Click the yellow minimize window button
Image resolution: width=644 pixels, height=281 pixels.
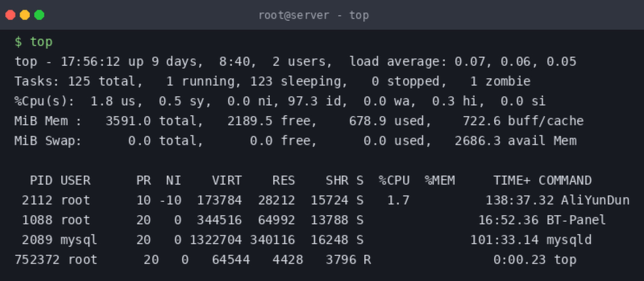coord(25,15)
